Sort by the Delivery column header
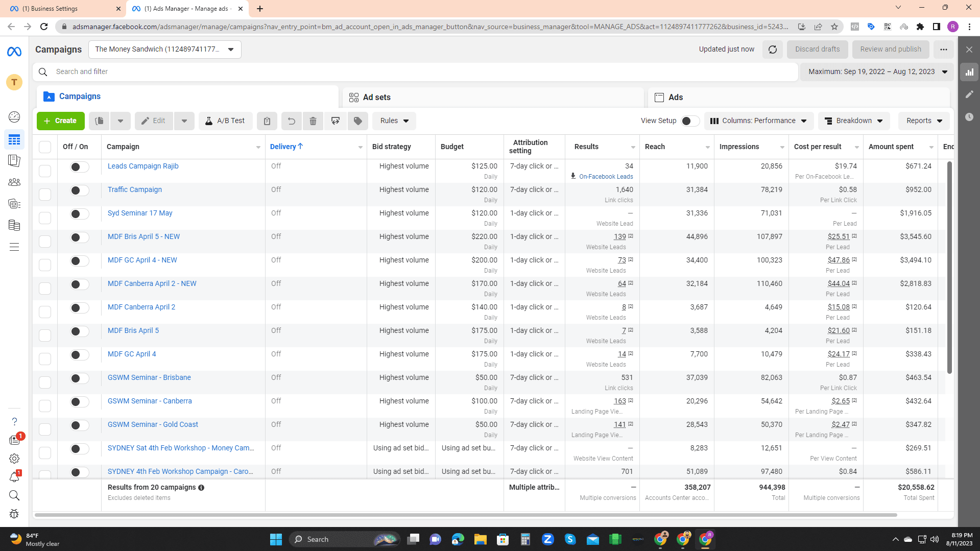980x551 pixels. 286,147
